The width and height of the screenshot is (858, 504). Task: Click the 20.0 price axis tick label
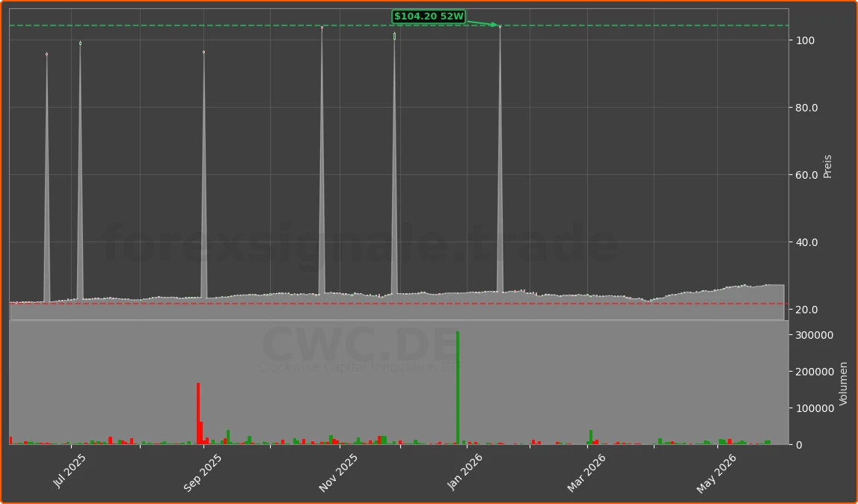[x=807, y=310]
